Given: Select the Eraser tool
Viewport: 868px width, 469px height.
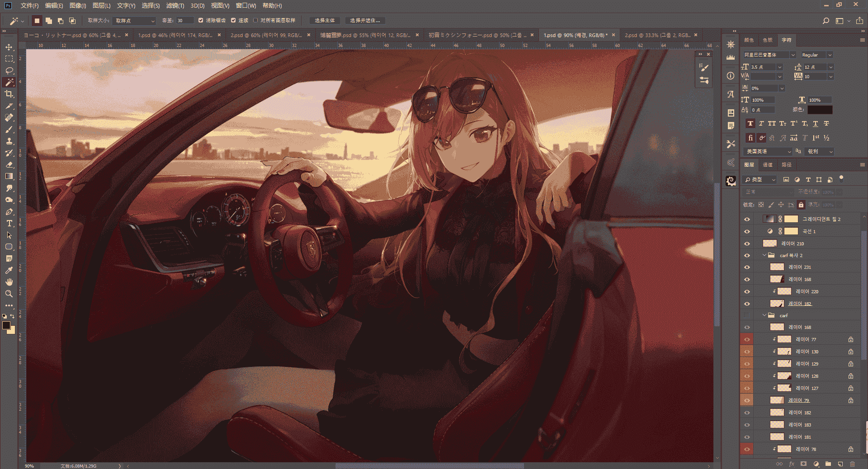Looking at the screenshot, I should coord(9,164).
